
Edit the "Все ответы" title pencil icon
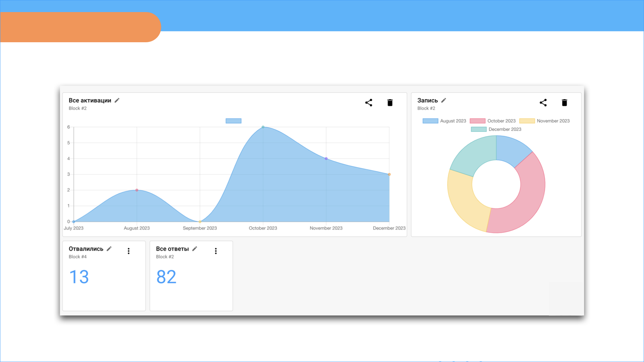coord(195,249)
